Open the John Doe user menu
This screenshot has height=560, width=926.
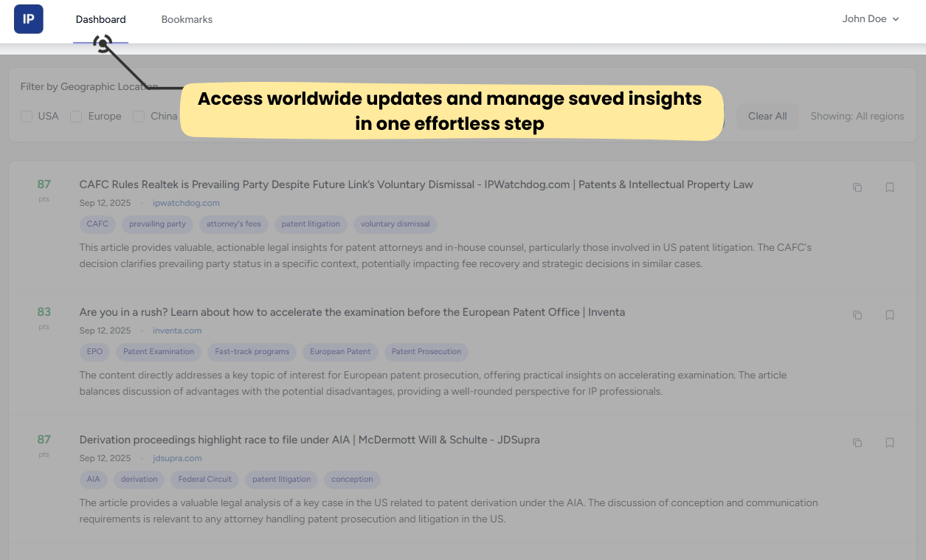point(871,19)
